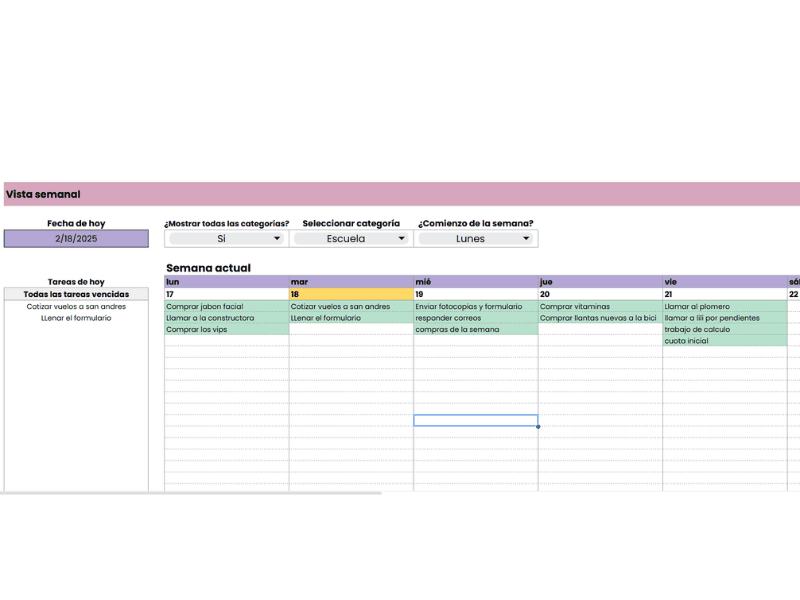
Task: Click the 'Todas las tareas vencidas' header
Action: 76,294
